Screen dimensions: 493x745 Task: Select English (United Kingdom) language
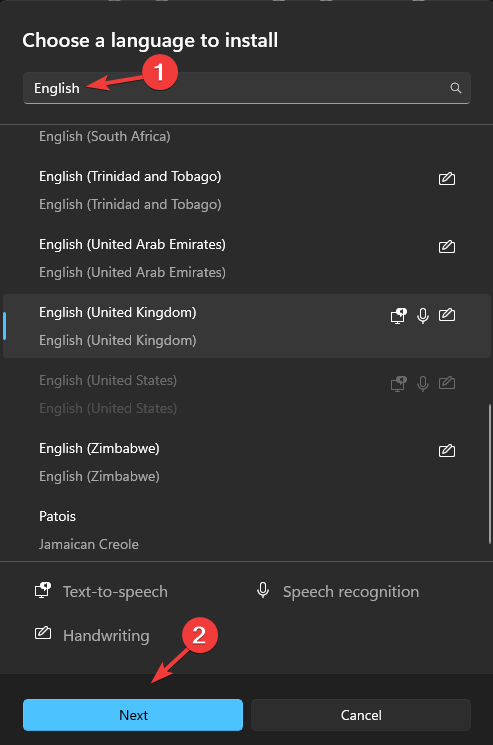pos(246,326)
